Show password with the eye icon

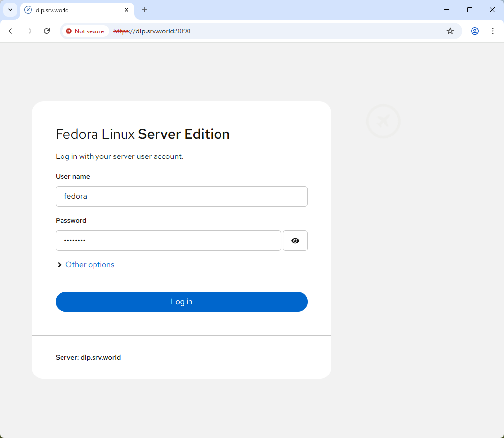295,241
